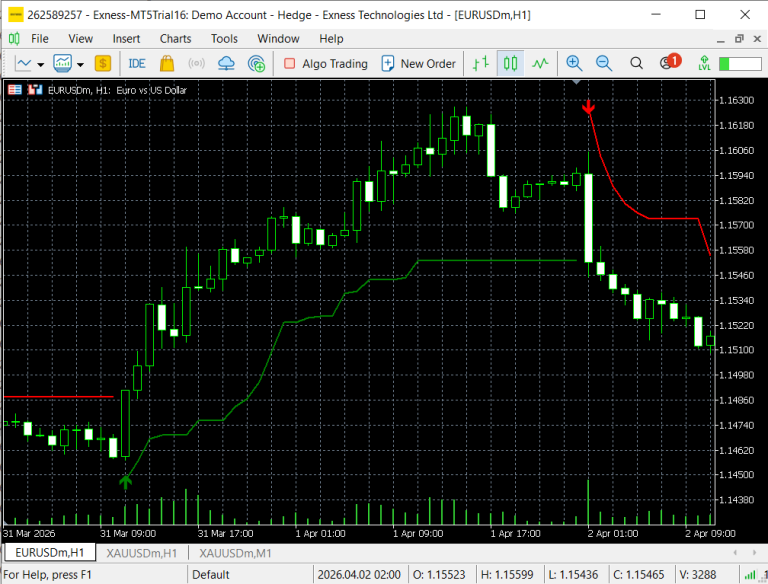Click the 1.16300 price scale label
768x584 pixels.
737,100
